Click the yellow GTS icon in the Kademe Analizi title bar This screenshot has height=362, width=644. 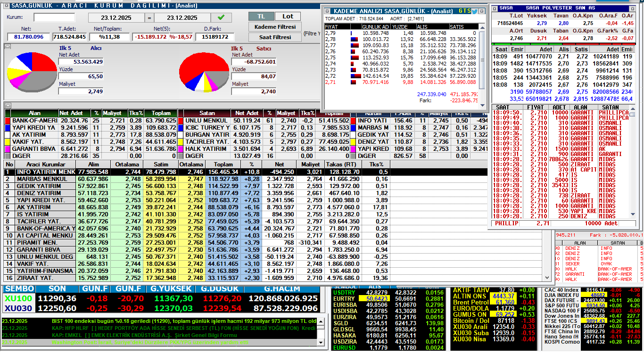pos(464,11)
